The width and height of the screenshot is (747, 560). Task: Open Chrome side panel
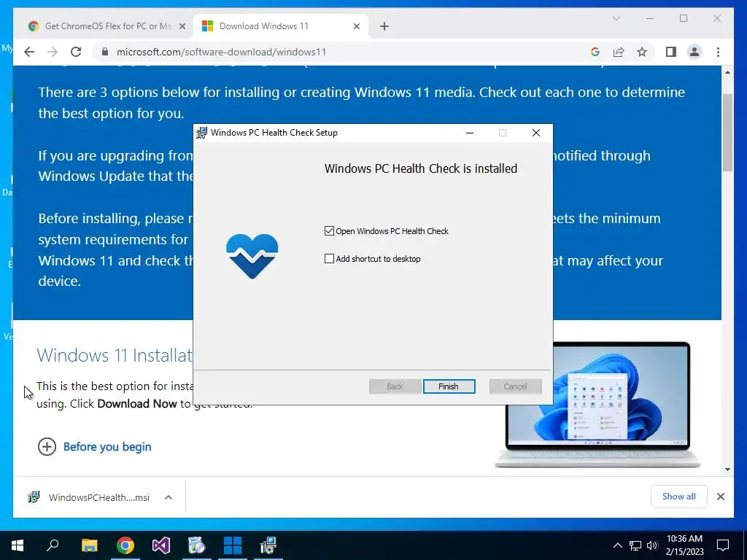[x=671, y=52]
